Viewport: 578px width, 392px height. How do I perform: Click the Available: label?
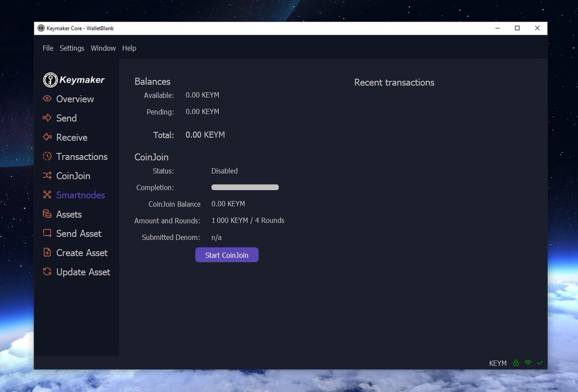point(159,95)
